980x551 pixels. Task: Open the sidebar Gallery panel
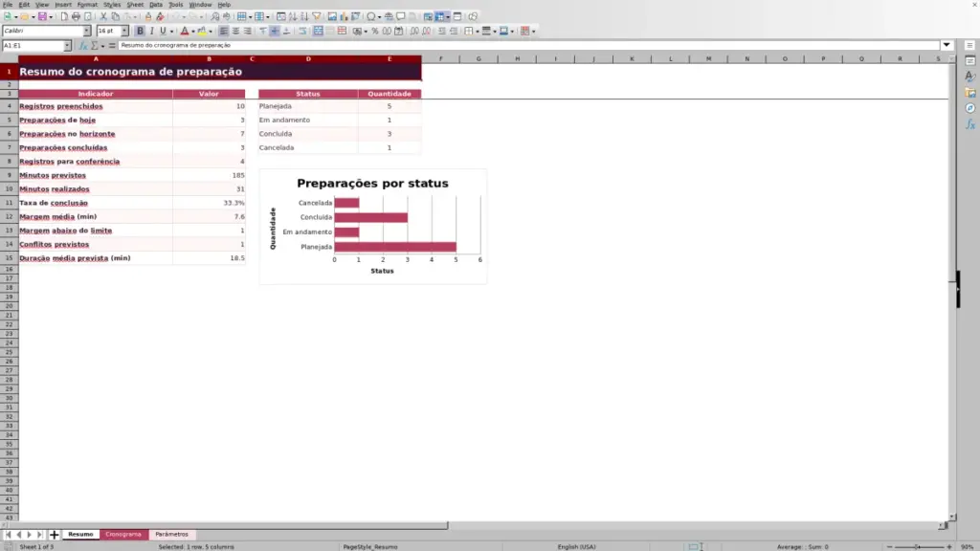(970, 93)
